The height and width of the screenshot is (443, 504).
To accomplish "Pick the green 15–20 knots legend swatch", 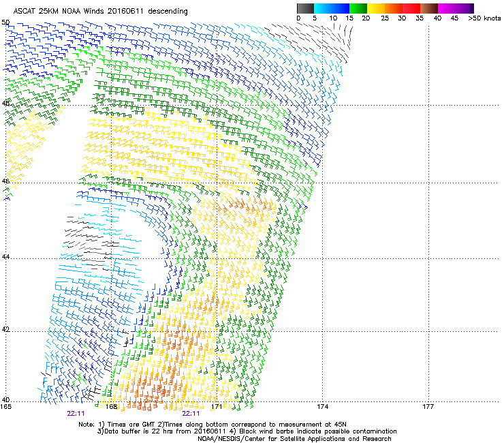I will pos(358,8).
